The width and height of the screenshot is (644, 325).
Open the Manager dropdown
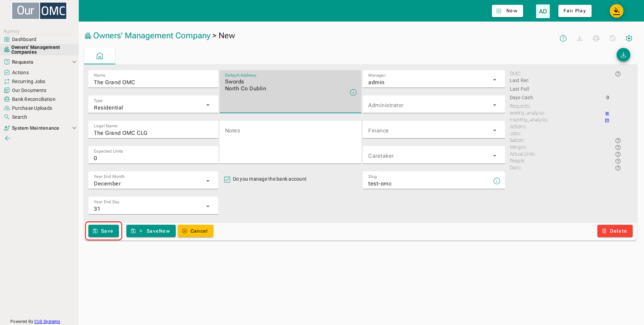(434, 79)
